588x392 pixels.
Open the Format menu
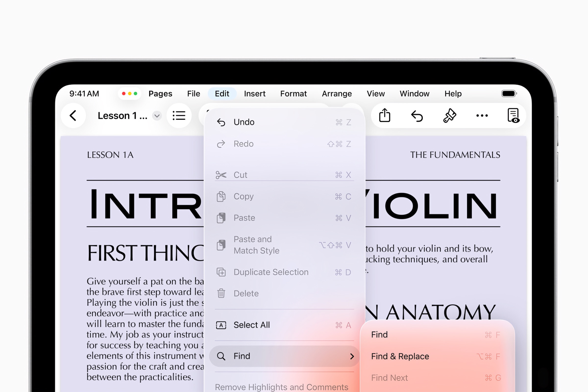[293, 94]
